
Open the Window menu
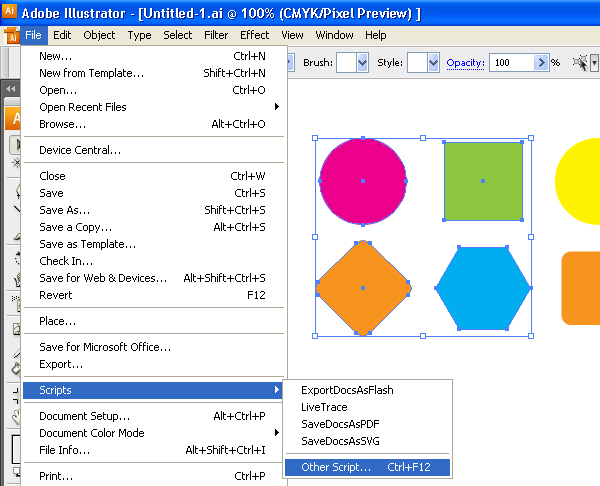click(334, 35)
